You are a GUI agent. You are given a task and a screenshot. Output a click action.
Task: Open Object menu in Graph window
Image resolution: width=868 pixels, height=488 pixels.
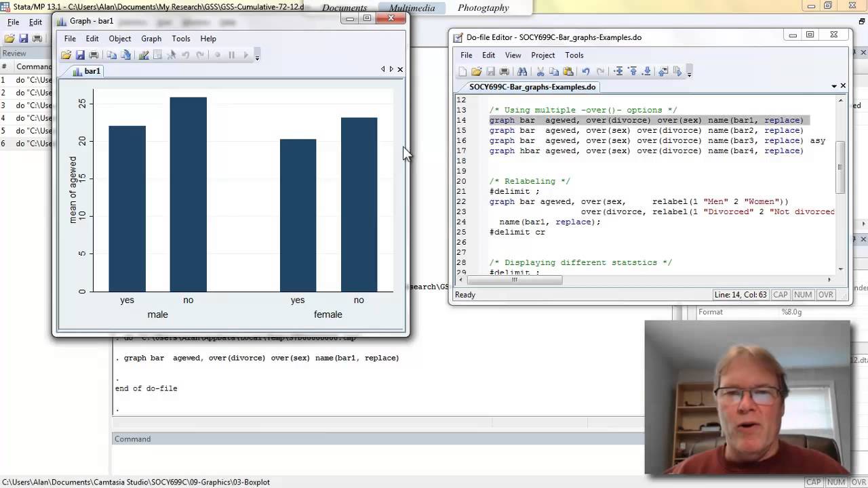point(120,39)
